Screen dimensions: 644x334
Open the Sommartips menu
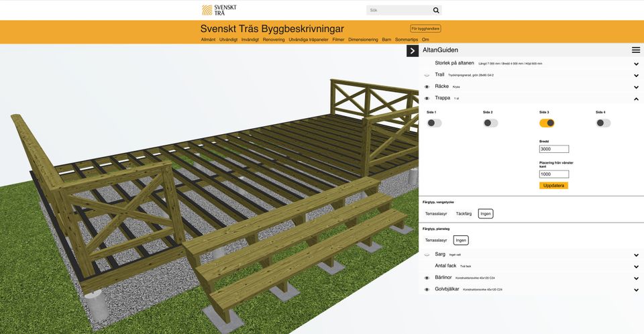tap(407, 40)
